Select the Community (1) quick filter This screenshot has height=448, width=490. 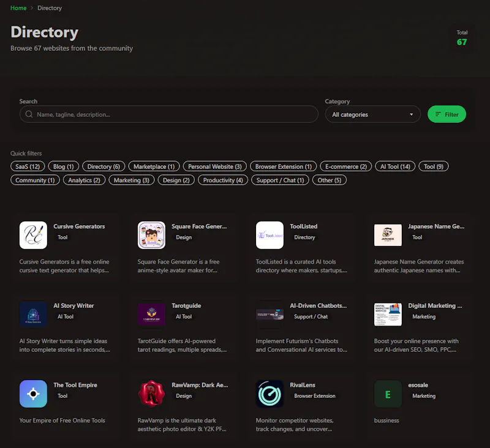pyautogui.click(x=35, y=180)
